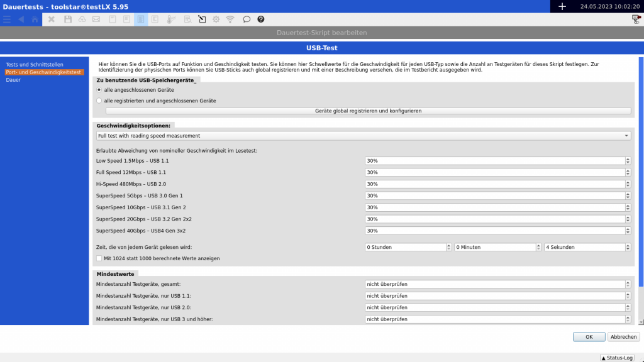The image size is (644, 362).
Task: Open the 'Full test with reading speed' dropdown
Action: [364, 136]
